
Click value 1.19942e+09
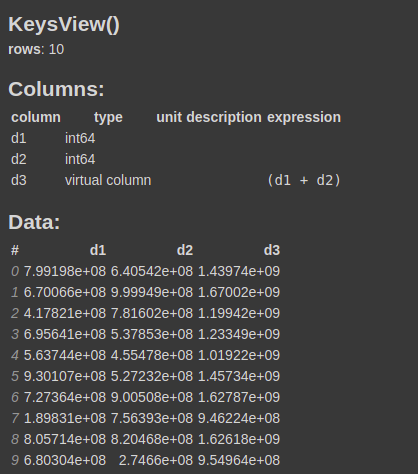[x=239, y=313]
